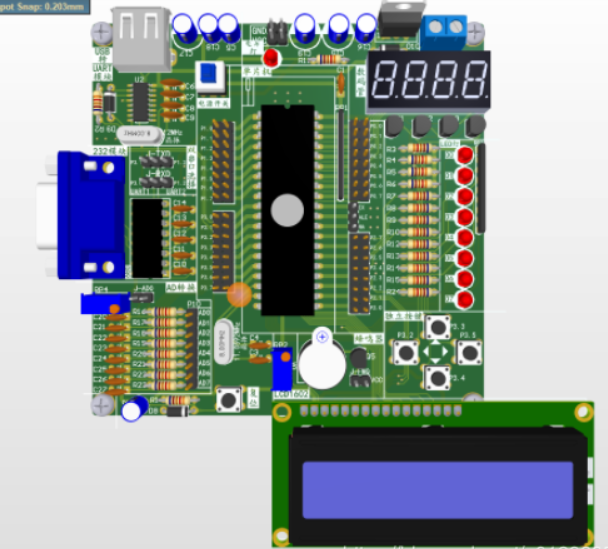Select the reset tactile button at board bottom
608x549 pixels.
point(228,400)
